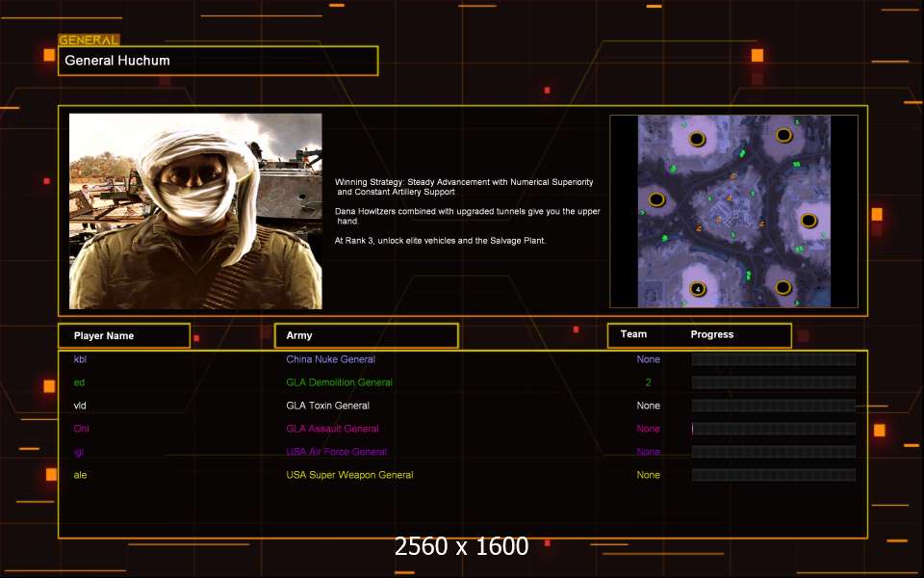Viewport: 924px width, 578px height.
Task: Select the top-left start position on minimap
Action: (697, 139)
